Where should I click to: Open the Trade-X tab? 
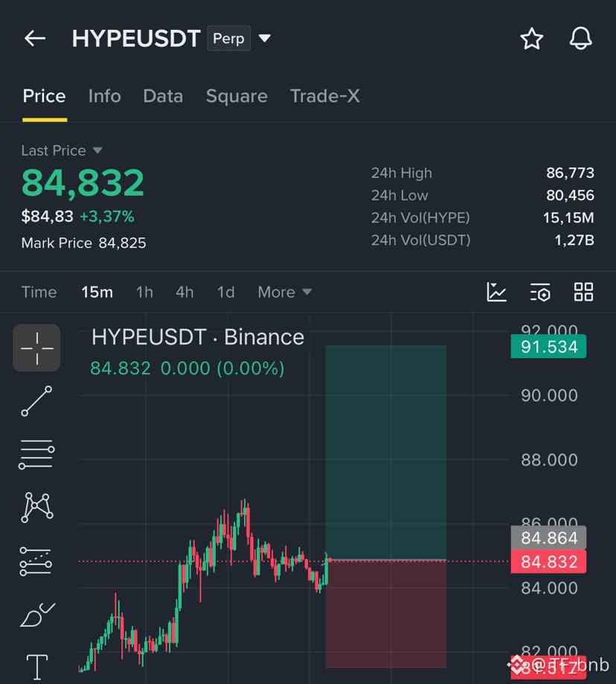[325, 96]
